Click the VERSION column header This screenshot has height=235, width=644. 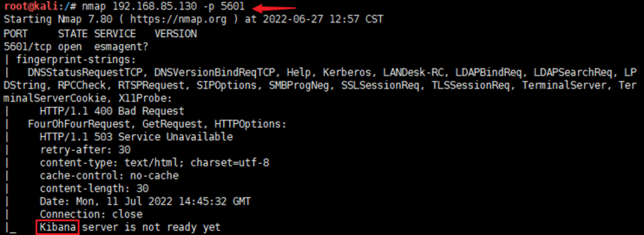point(175,34)
